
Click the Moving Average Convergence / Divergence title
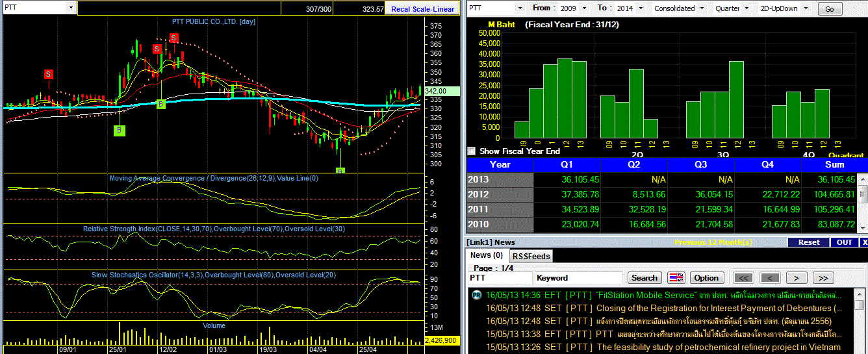pos(214,178)
